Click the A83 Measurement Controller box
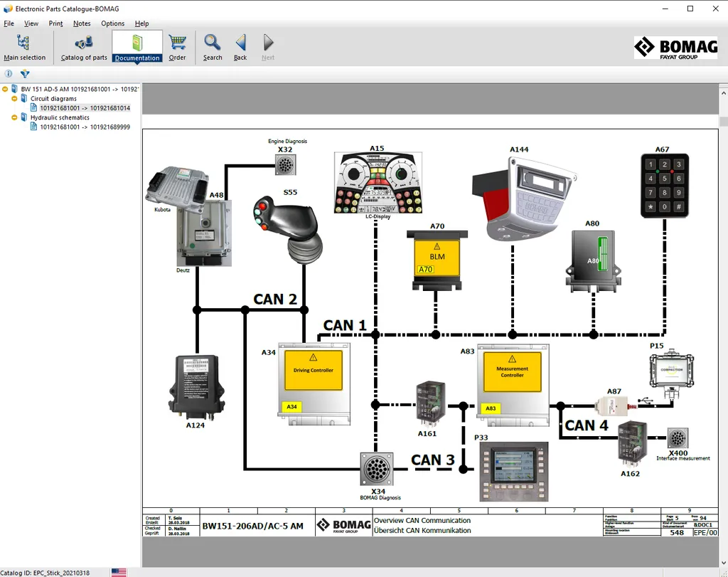728x577 pixels. pos(513,385)
